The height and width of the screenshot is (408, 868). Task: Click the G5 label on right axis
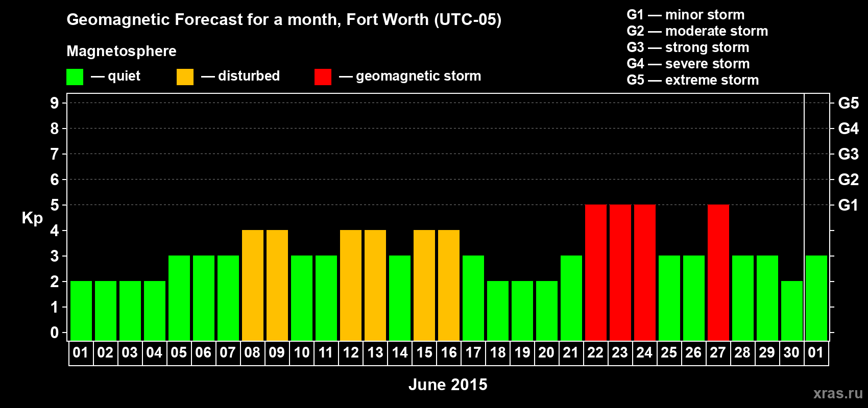848,103
